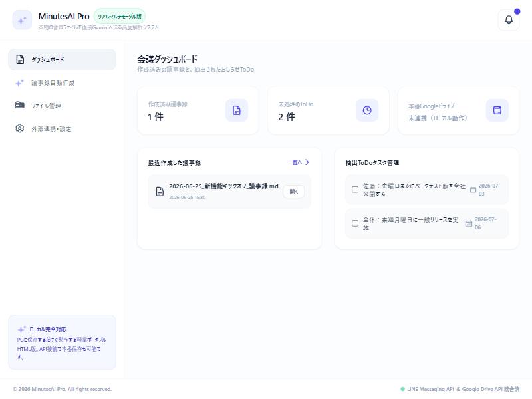Screen dimensions: 532x399
Task: Select the ダッシュボード sidebar menu item
Action: click(62, 59)
